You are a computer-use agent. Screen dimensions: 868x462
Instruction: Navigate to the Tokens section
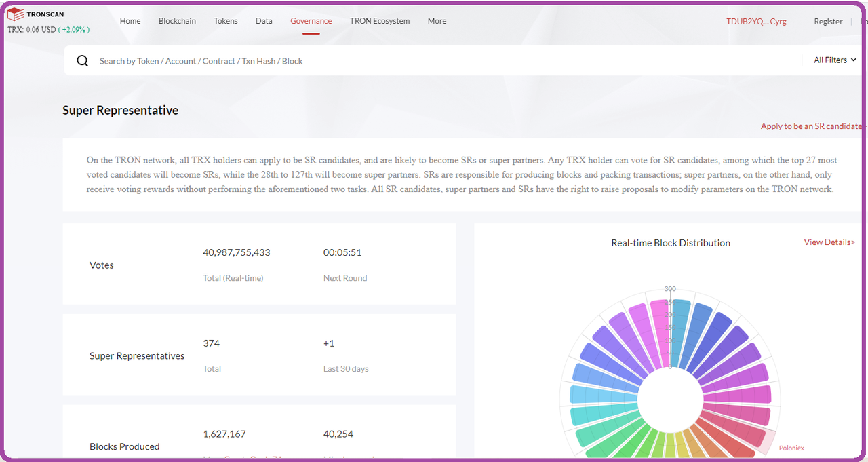(225, 21)
